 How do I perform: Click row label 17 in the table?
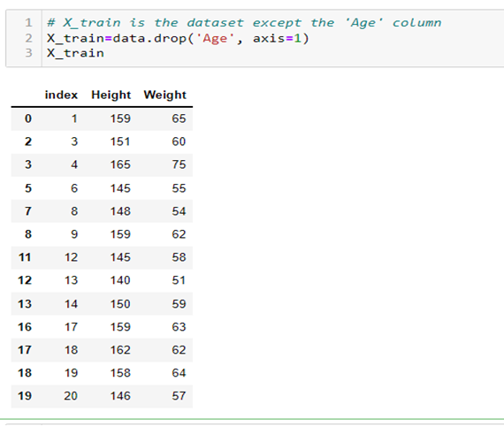point(25,350)
